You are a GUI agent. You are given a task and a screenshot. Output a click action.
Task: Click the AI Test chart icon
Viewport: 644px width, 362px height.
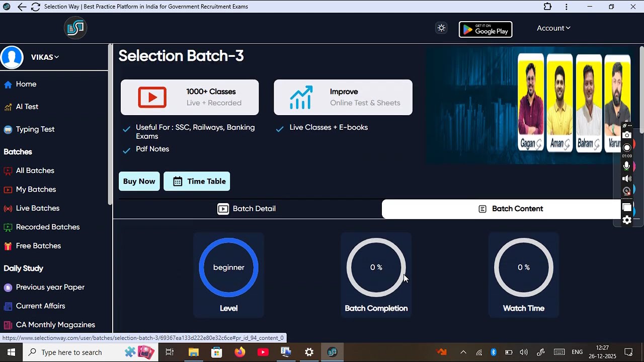[x=8, y=107]
